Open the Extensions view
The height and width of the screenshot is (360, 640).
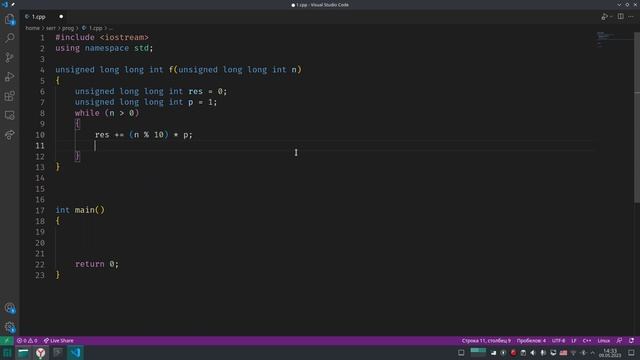9,96
